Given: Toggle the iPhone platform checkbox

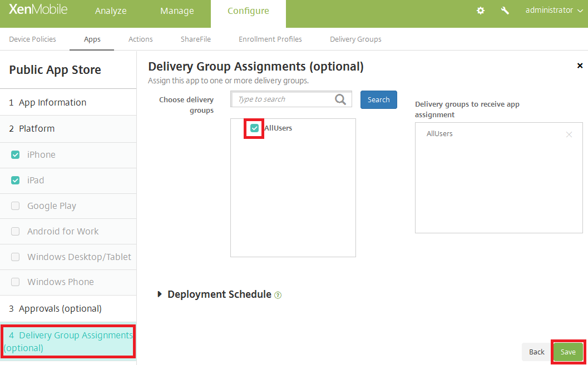Looking at the screenshot, I should [16, 155].
